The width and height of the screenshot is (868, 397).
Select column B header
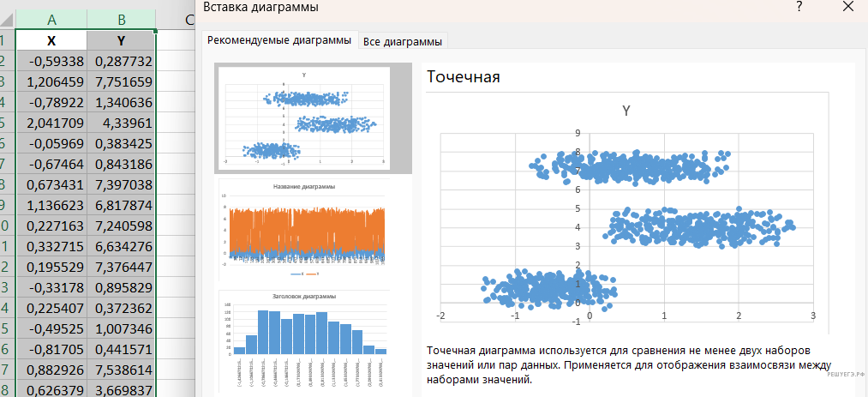pos(122,20)
